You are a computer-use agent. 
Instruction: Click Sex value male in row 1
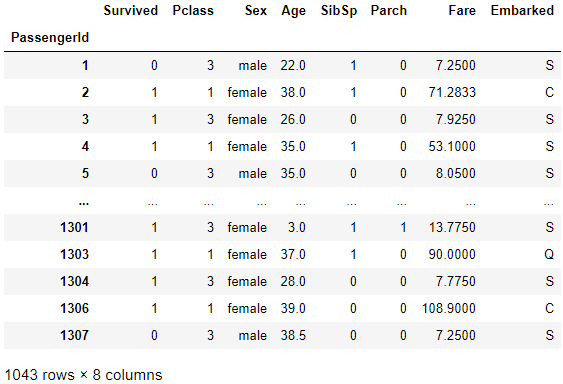(x=253, y=65)
